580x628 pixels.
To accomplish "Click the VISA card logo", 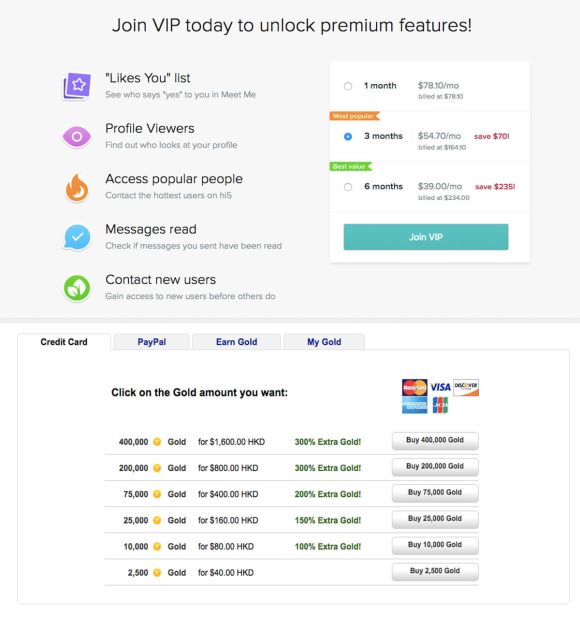I will tap(440, 387).
